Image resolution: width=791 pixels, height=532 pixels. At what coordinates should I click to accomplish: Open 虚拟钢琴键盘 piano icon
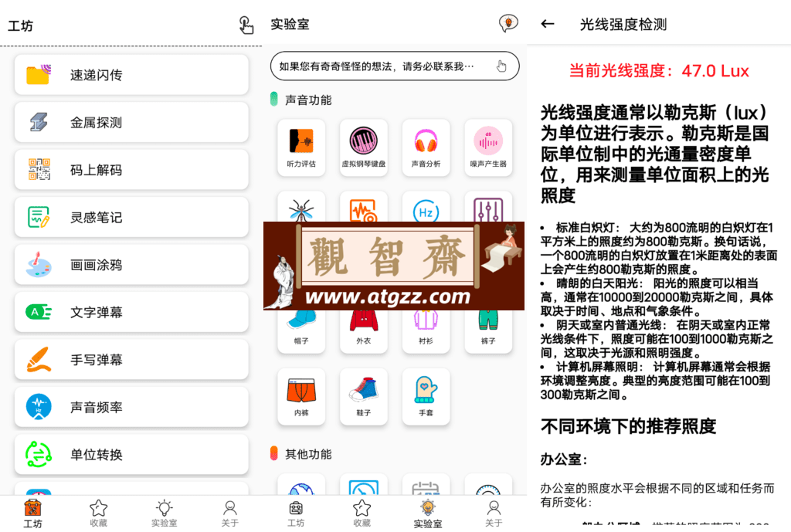[364, 147]
